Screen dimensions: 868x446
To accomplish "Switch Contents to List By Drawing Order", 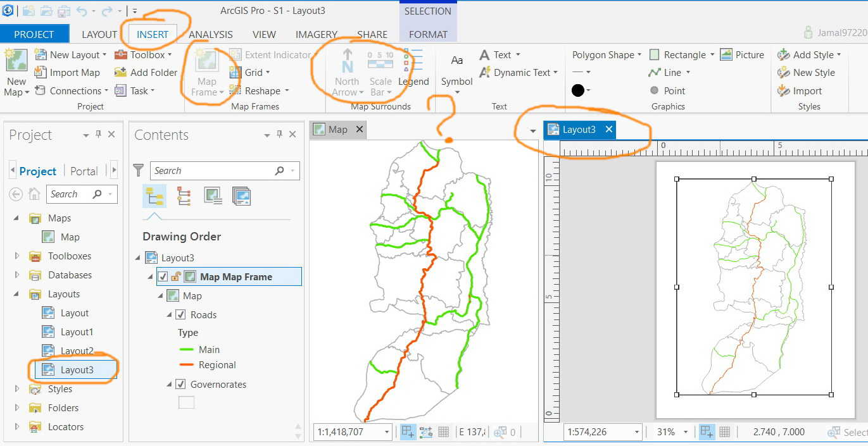I will [154, 196].
